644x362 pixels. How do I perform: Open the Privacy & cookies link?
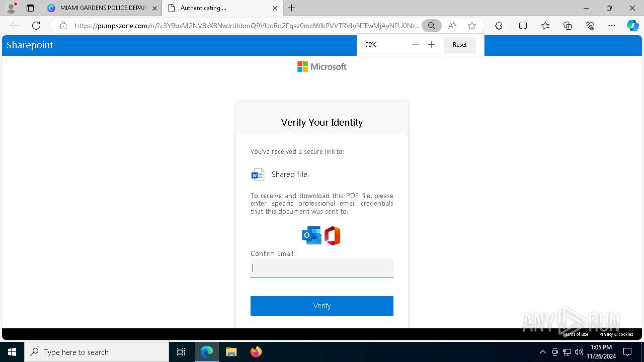[x=616, y=334]
